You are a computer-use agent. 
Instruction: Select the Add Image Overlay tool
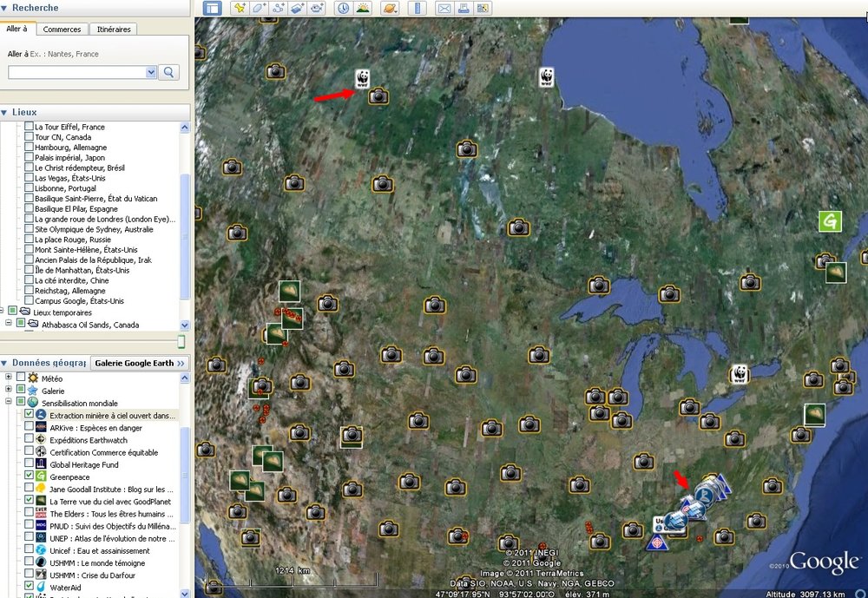pos(297,8)
